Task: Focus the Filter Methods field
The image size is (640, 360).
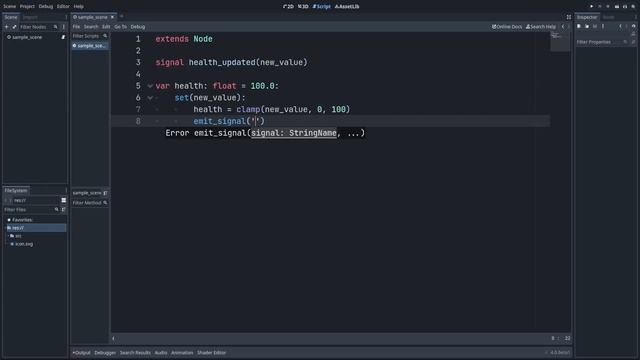Action: [x=89, y=203]
